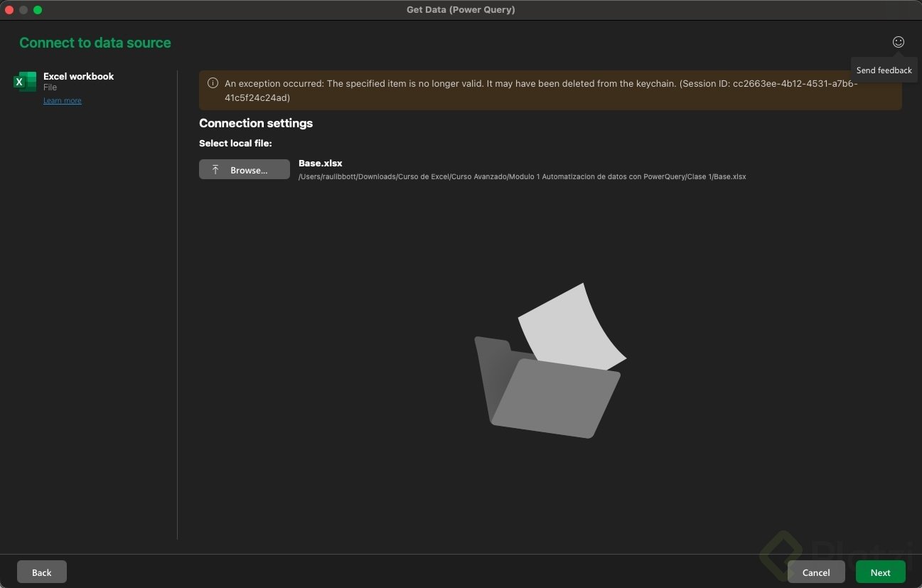The image size is (922, 588).
Task: Go to the Back button
Action: coord(42,572)
